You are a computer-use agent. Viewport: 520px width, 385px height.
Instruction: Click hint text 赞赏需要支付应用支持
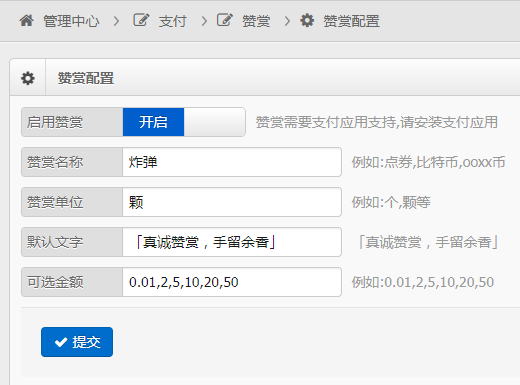pyautogui.click(x=377, y=122)
